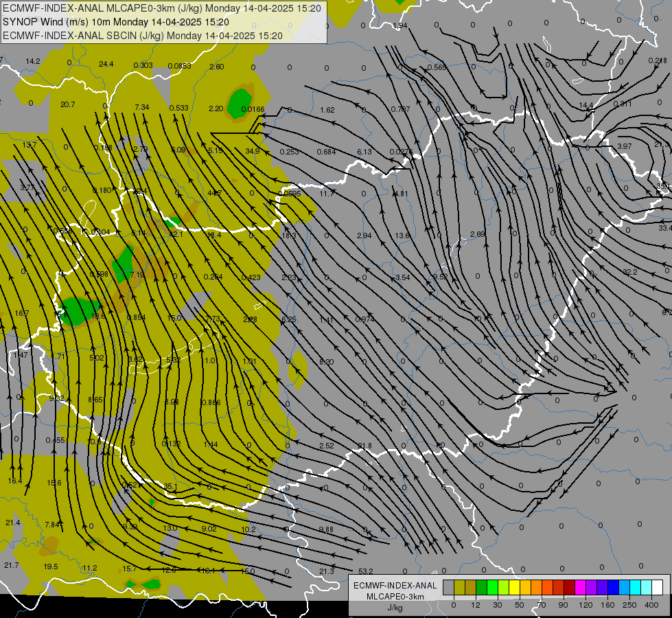Click legend tick label 160
Screen dimensions: 672x618
tap(607, 605)
